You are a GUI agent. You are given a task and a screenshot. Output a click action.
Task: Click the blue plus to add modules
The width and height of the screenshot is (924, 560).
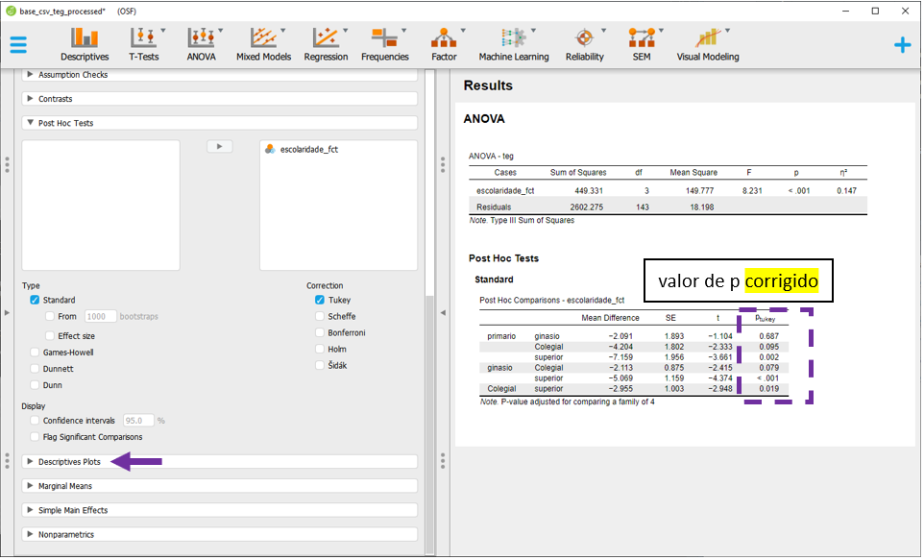point(902,45)
